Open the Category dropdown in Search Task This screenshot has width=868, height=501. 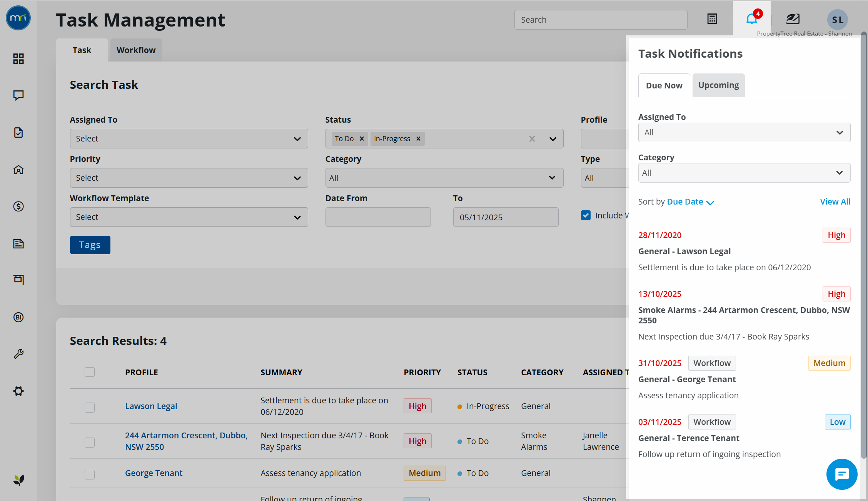[444, 178]
